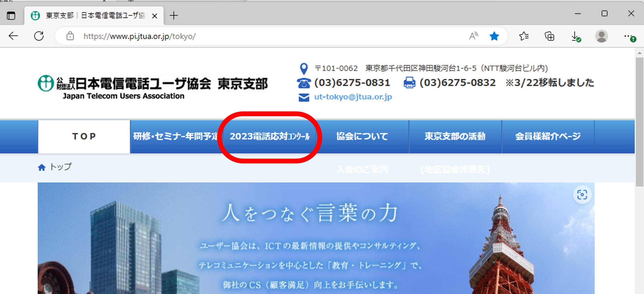Viewport: 644px width, 294px height.
Task: Open the Favorites list
Action: [x=524, y=36]
